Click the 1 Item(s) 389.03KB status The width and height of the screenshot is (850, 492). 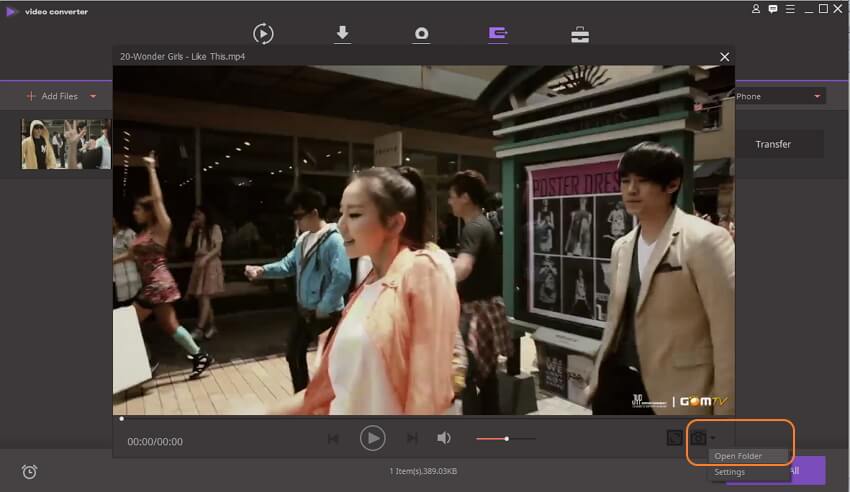point(423,471)
